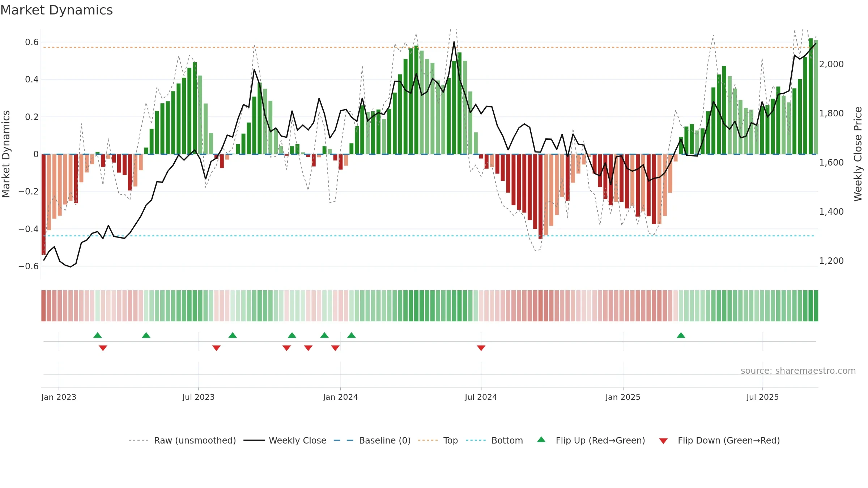Viewport: 868px width, 488px height.
Task: Click the Jul 2024 x-axis label
Action: (481, 397)
